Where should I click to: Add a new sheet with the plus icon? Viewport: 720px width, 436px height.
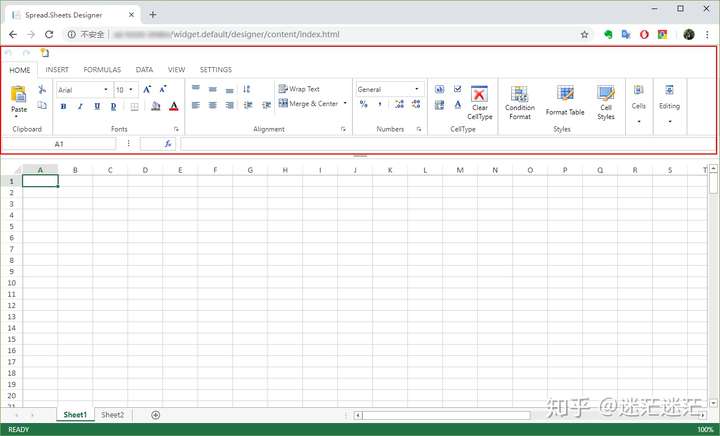point(156,415)
